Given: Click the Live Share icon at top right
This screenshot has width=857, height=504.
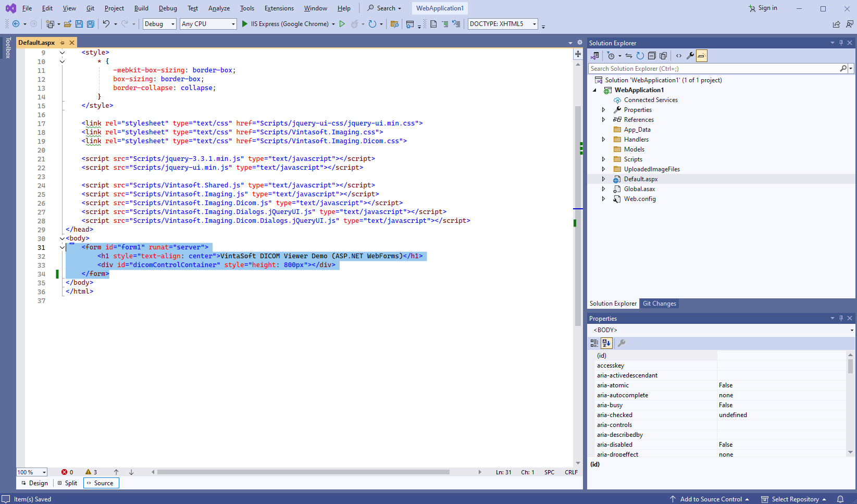Looking at the screenshot, I should (x=836, y=24).
